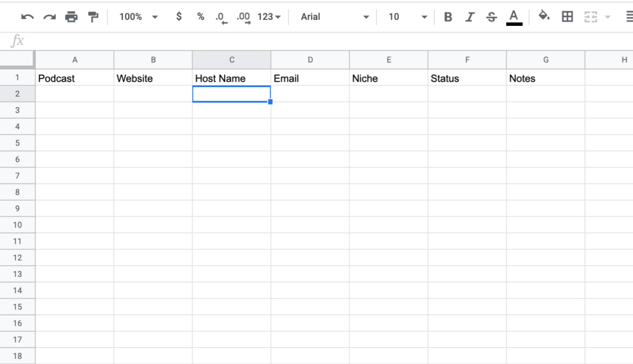
Task: Click the "Email" header cell
Action: point(310,78)
